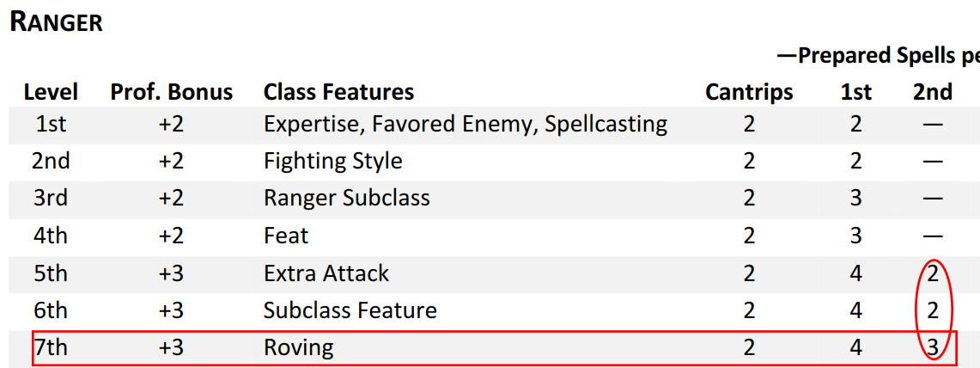Image resolution: width=980 pixels, height=368 pixels.
Task: Click the Class Features column header
Action: click(338, 92)
